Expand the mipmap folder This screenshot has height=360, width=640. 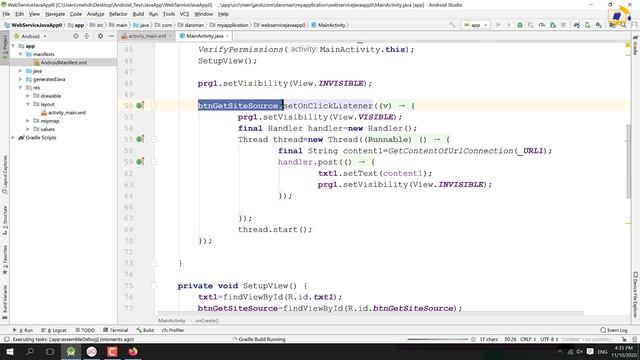[28, 121]
